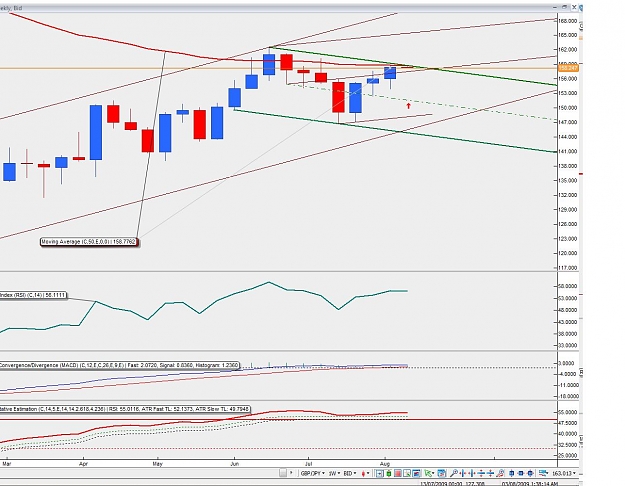Restore the chart window with the restore button
625x486 pixels.
pos(564,7)
